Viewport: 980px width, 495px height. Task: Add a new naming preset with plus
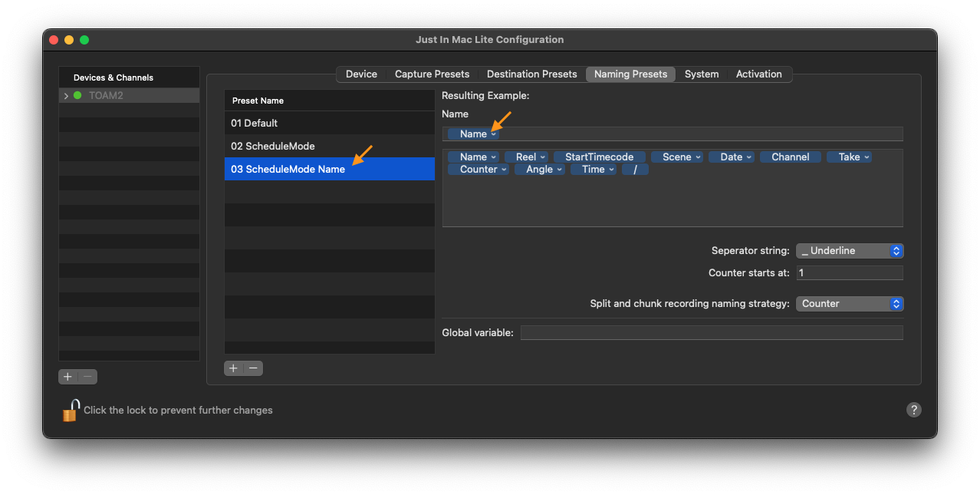click(234, 368)
